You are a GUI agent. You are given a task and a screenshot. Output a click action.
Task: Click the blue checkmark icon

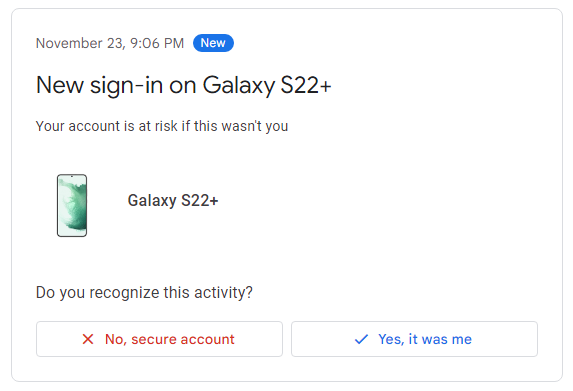(x=361, y=339)
